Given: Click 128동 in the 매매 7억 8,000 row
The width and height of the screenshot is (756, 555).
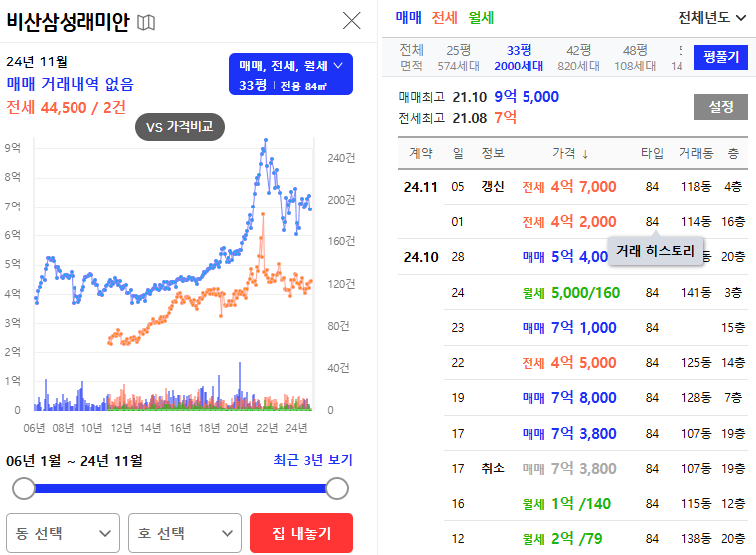Looking at the screenshot, I should click(x=696, y=398).
